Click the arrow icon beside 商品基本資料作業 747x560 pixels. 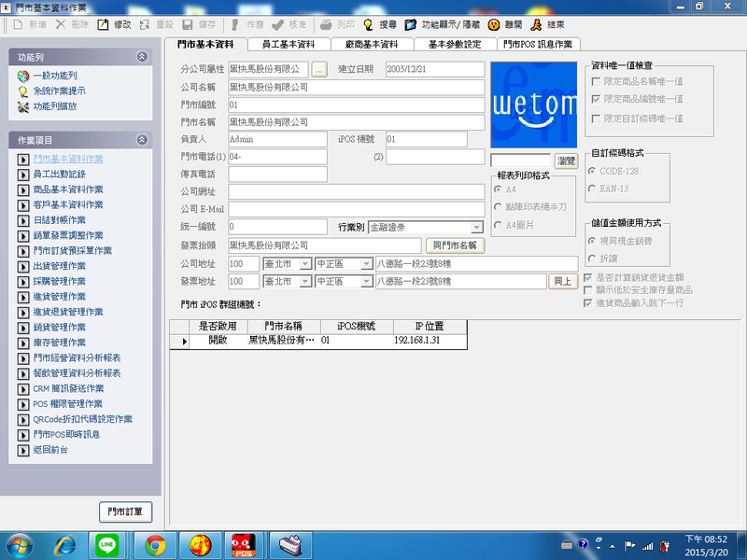tap(22, 190)
